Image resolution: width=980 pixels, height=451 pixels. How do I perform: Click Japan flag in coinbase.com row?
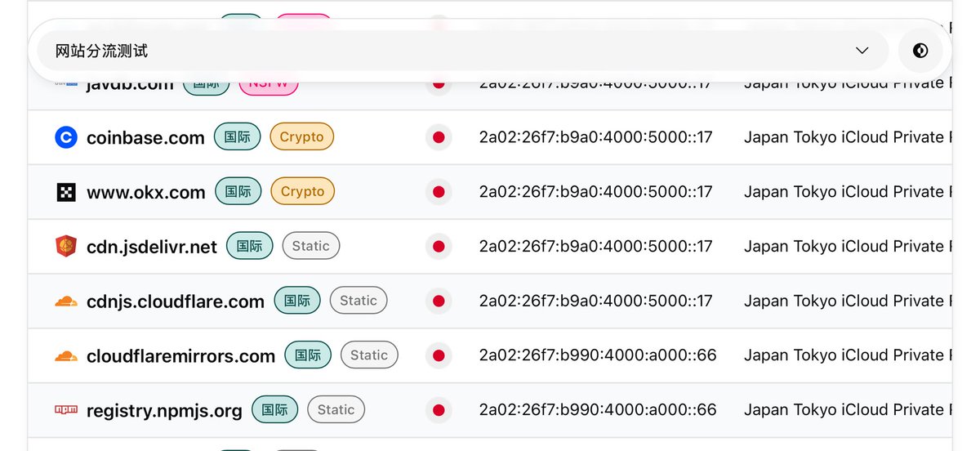pyautogui.click(x=439, y=137)
